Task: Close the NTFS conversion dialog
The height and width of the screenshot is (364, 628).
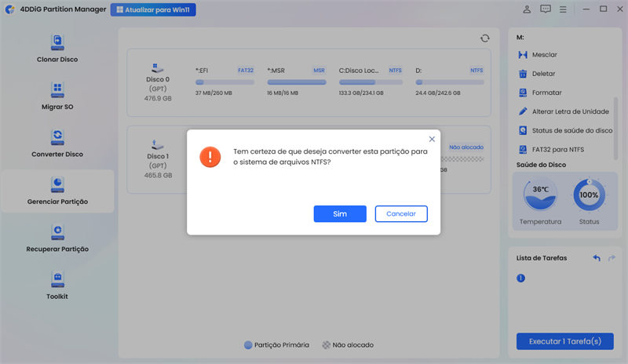Action: point(431,139)
